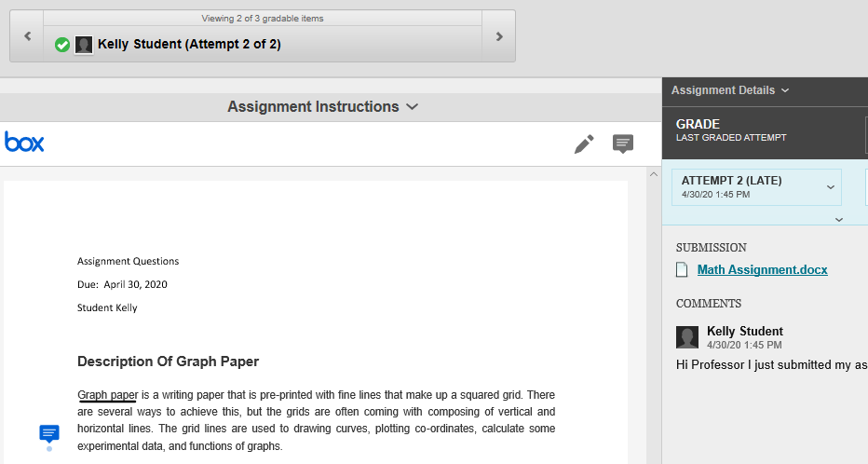This screenshot has width=868, height=464.
Task: Click the COMMENTS section label
Action: coord(708,304)
